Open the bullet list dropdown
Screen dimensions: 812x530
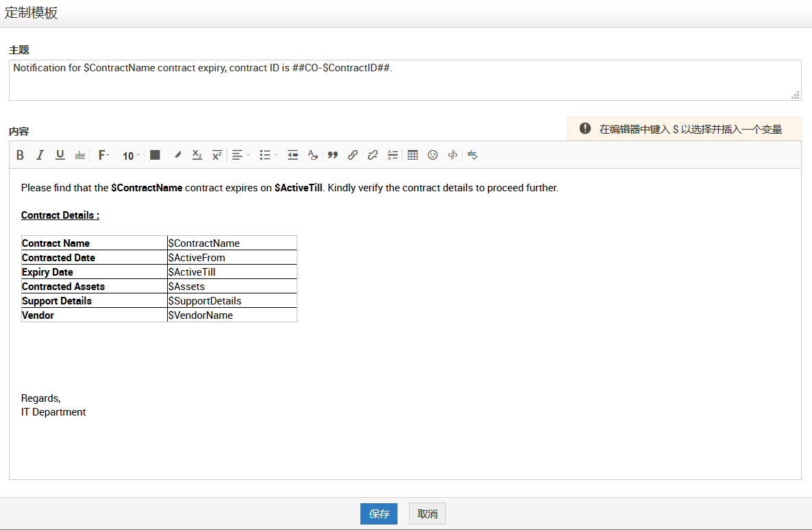click(x=269, y=155)
